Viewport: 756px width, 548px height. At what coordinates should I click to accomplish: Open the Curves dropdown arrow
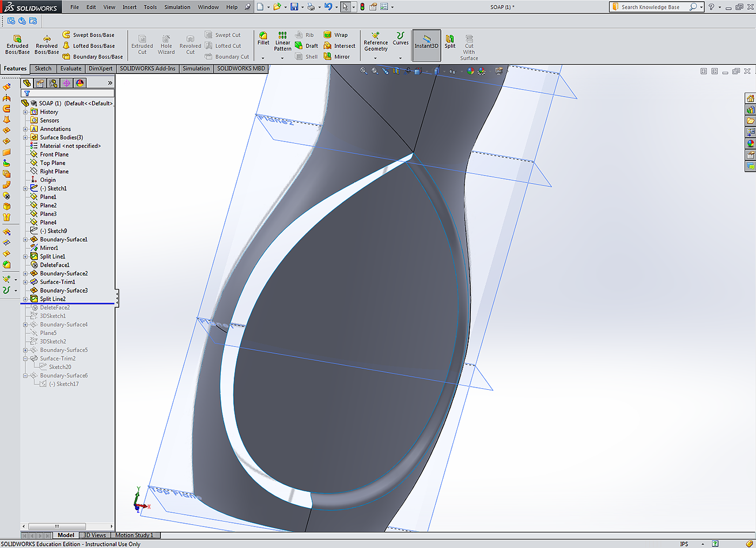400,58
